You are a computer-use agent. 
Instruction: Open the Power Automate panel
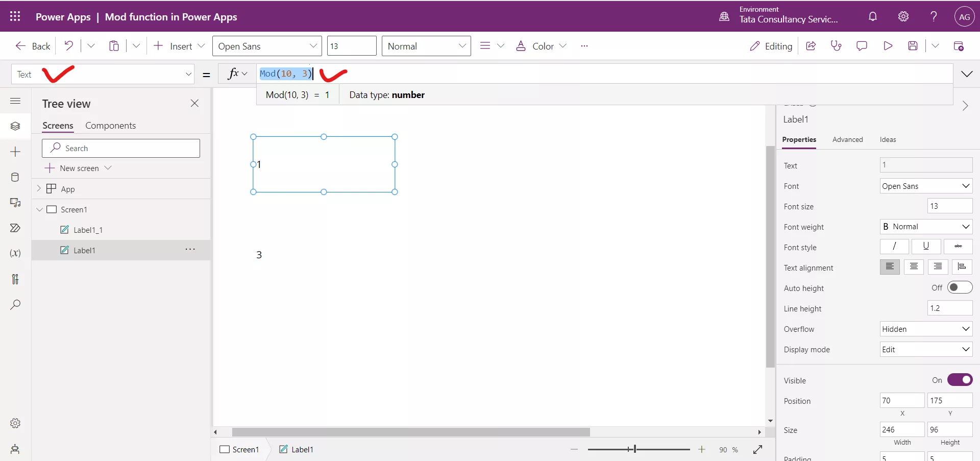click(15, 228)
